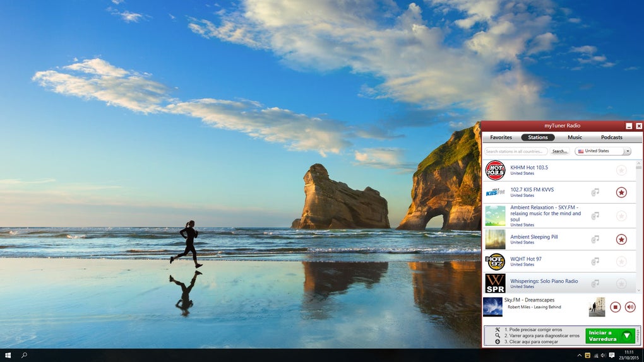Open the system volume tray icon
This screenshot has width=644, height=362.
click(604, 356)
